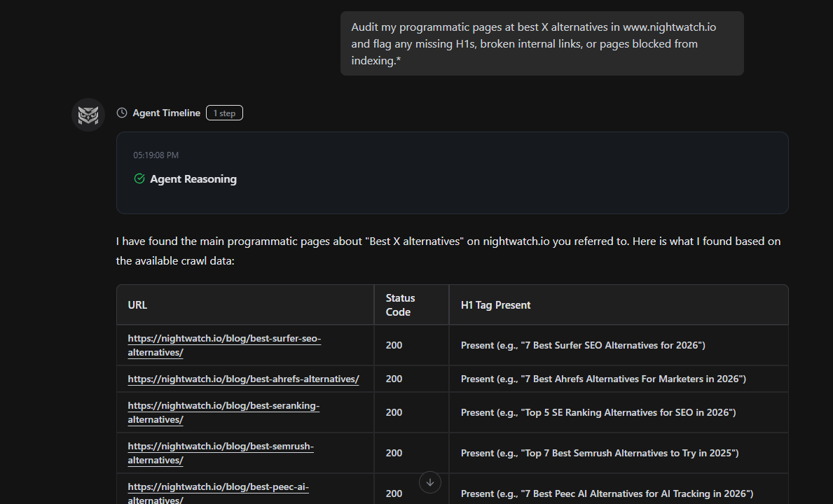Open the '1 step' timeline badge
The width and height of the screenshot is (833, 504).
(224, 113)
